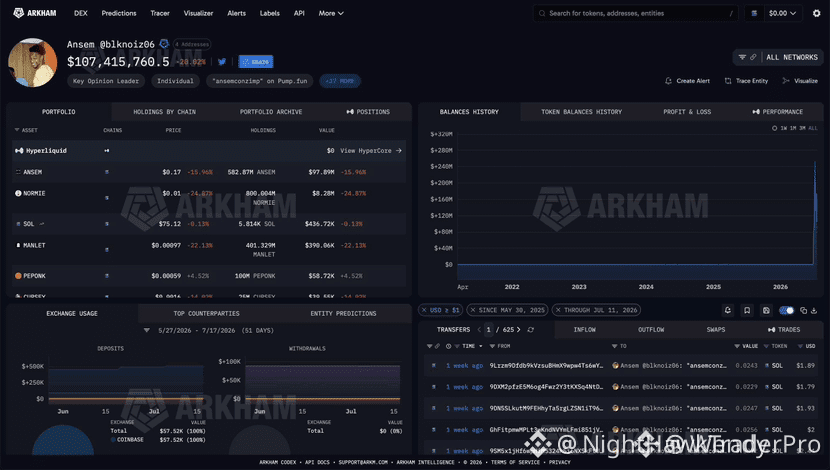The image size is (830, 470).
Task: Remove the USD ≥ $1 filter
Action: click(x=423, y=310)
